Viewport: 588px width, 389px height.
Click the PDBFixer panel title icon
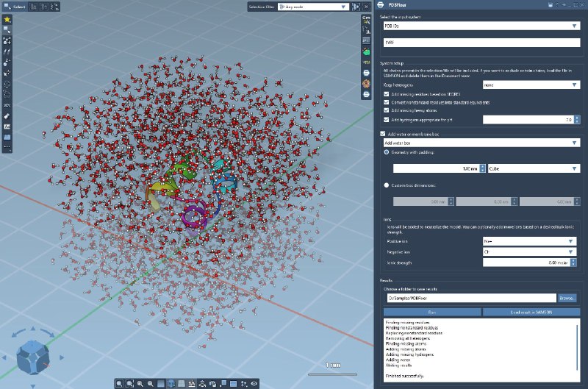(381, 5)
